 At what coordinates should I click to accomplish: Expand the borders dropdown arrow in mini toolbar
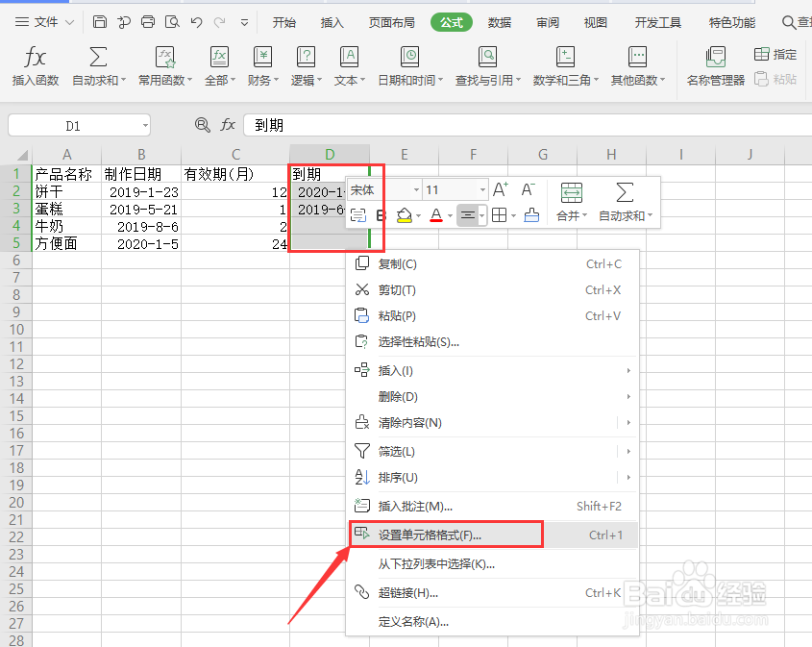pos(513,215)
